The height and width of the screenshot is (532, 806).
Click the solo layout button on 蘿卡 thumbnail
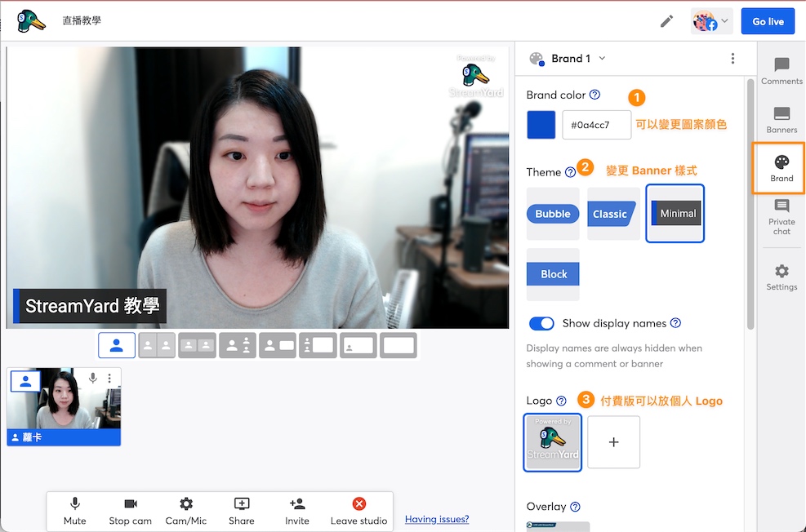pos(25,381)
